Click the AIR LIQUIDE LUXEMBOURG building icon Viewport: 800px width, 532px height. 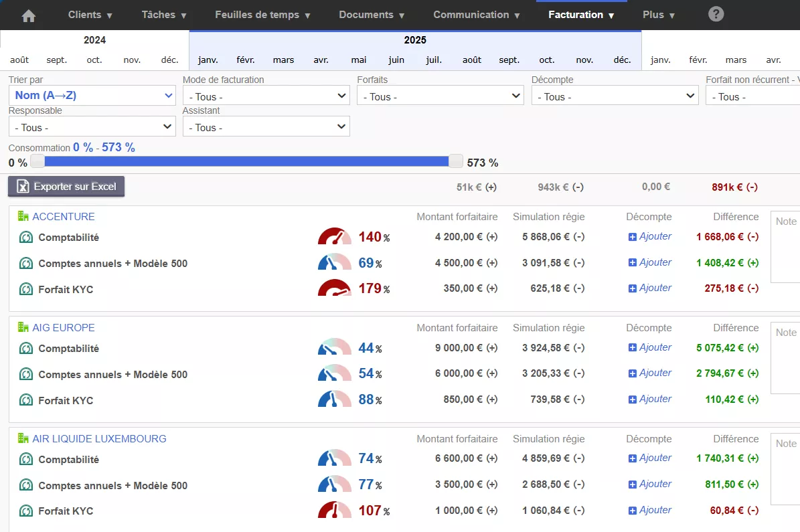(x=23, y=438)
